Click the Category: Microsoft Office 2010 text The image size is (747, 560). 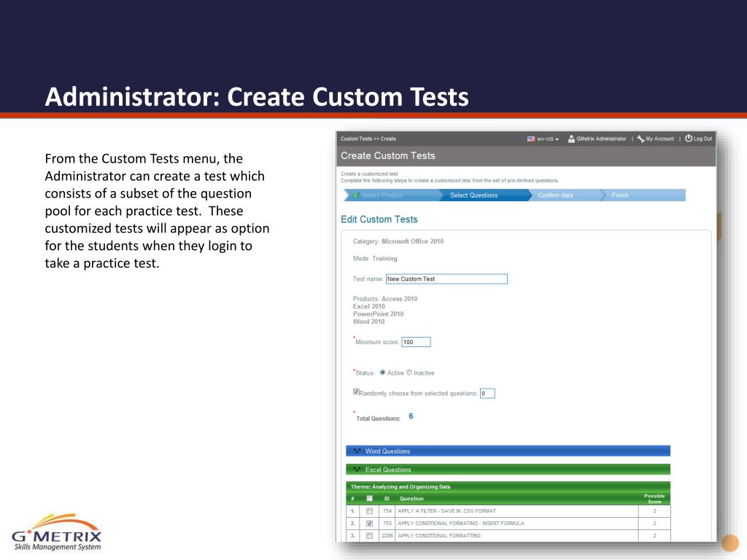pos(398,241)
